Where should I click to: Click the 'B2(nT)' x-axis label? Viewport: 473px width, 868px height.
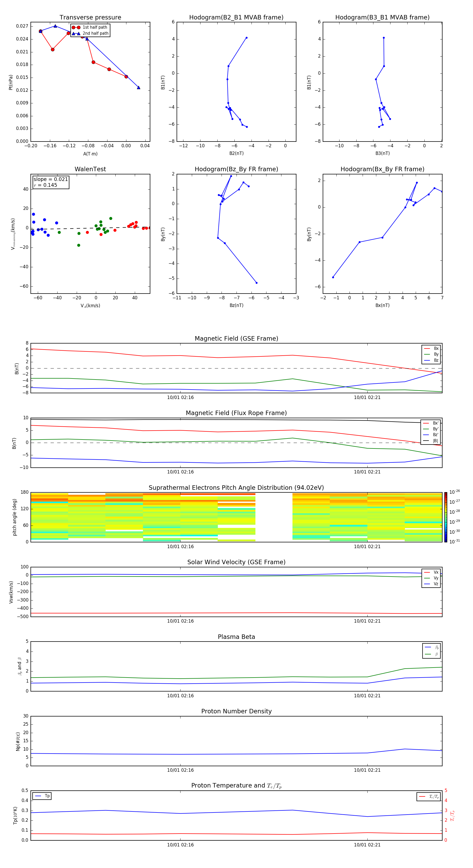[236, 153]
